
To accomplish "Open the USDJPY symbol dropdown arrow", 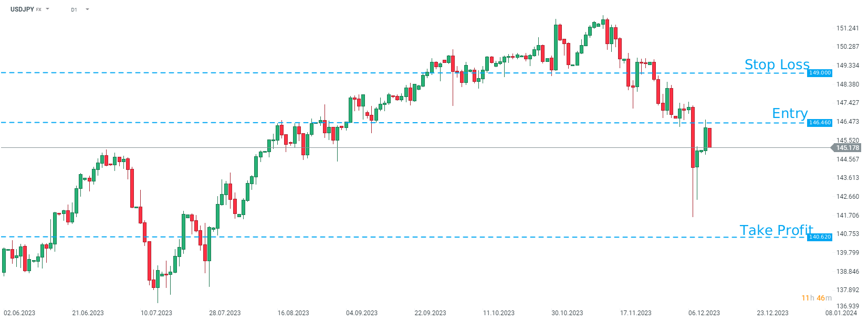I will [48, 9].
